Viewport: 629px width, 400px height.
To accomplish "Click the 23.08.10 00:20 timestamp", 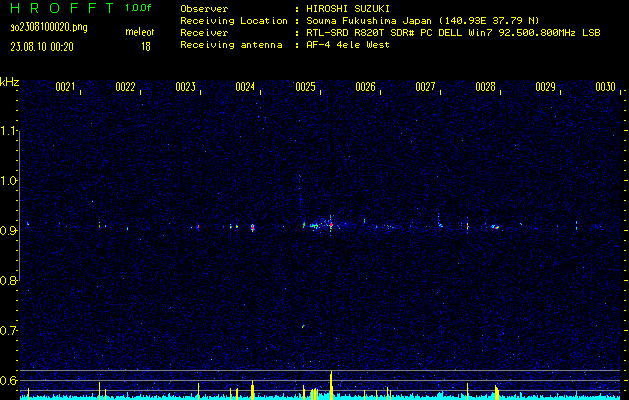I will coord(46,46).
